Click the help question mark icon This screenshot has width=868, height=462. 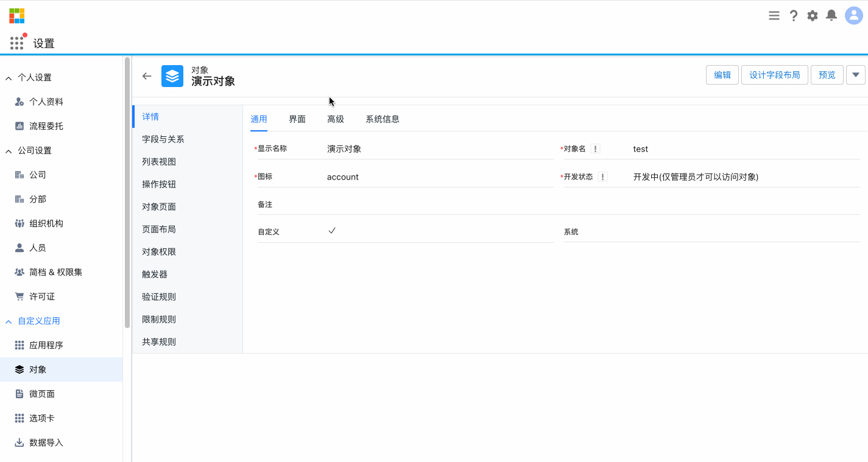coord(793,16)
